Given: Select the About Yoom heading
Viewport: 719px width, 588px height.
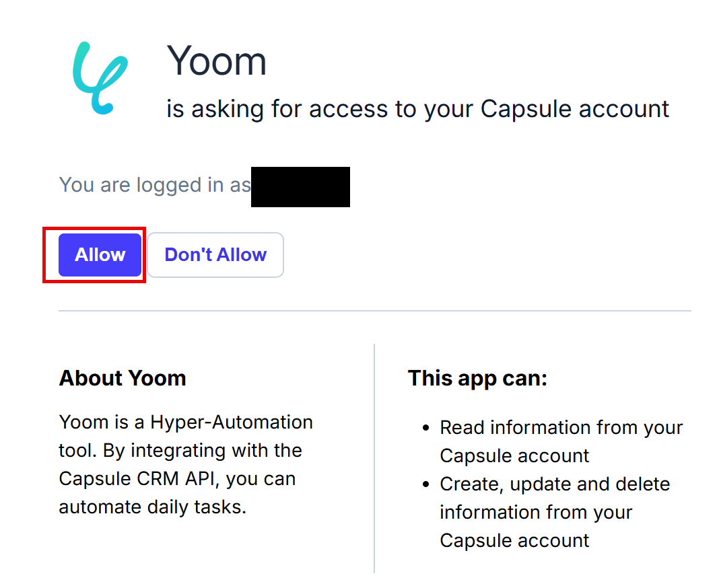Looking at the screenshot, I should coord(123,378).
